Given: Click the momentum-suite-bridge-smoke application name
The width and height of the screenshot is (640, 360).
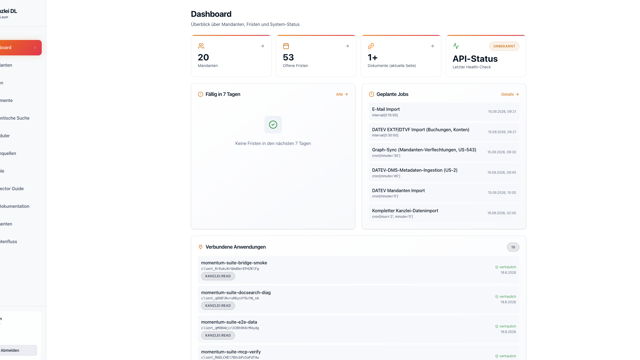Looking at the screenshot, I should 234,263.
